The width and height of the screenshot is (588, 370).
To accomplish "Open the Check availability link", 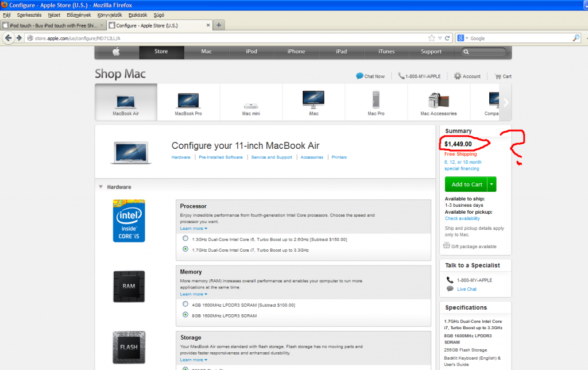I will 462,218.
